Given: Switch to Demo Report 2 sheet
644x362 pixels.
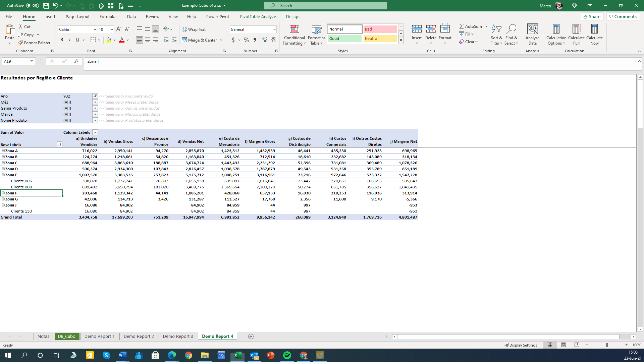Looking at the screenshot, I should pyautogui.click(x=139, y=336).
